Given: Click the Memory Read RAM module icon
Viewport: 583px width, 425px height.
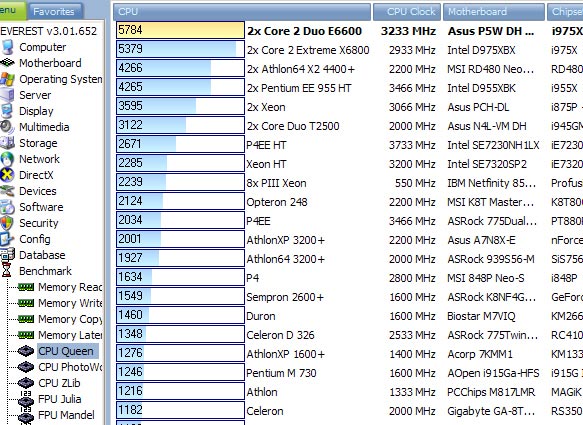Looking at the screenshot, I should click(26, 287).
